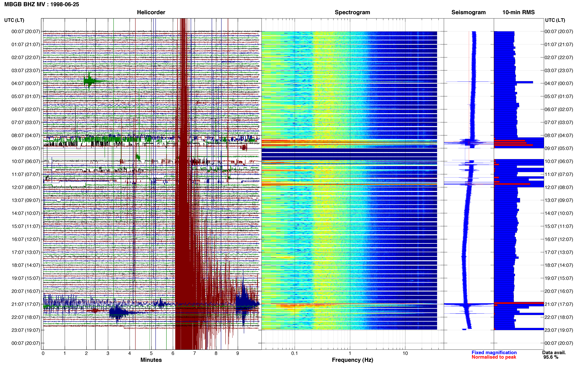588x368 pixels.
Task: Click the left '16:07 (12:07)' time label
Action: [26, 239]
